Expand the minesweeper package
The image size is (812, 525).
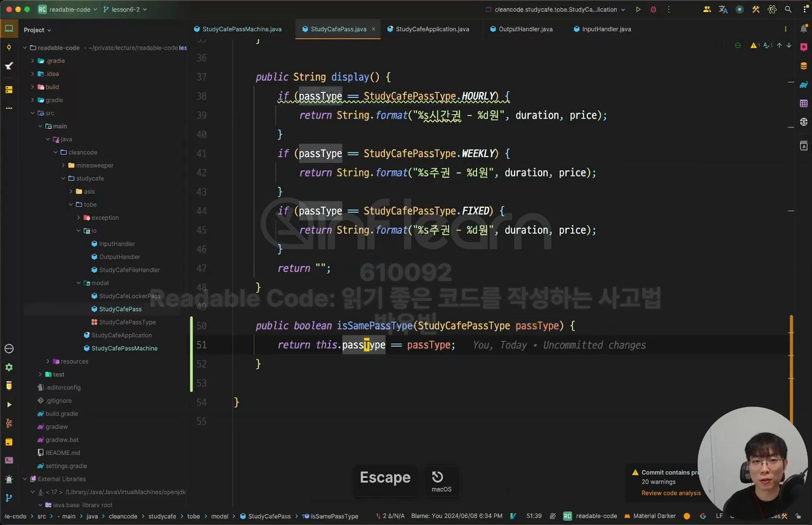click(x=63, y=165)
